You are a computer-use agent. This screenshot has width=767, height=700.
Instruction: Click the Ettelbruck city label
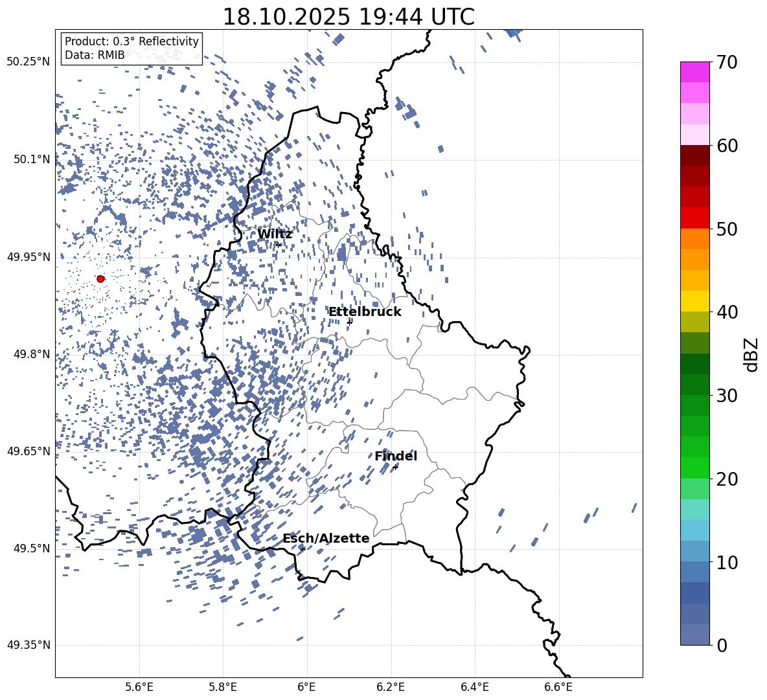(365, 312)
